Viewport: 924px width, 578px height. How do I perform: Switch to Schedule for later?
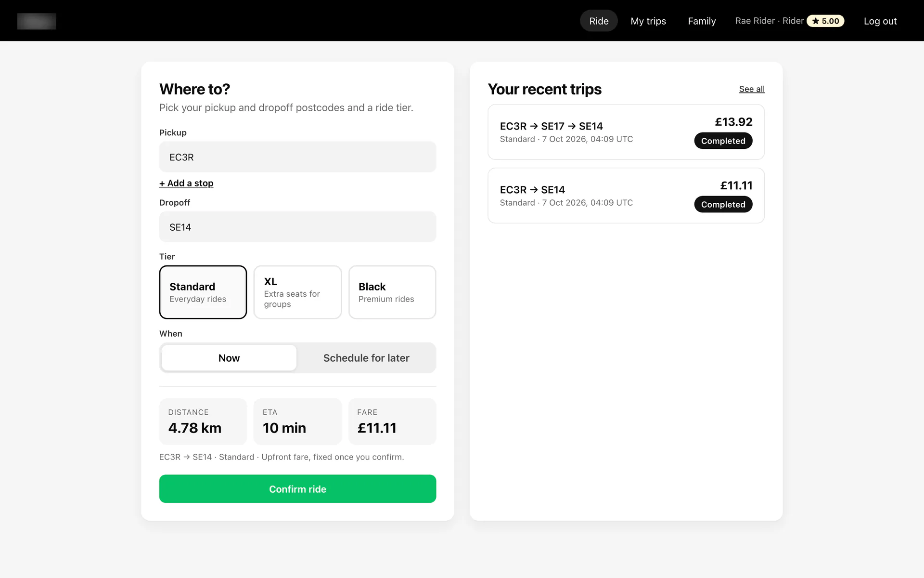pos(366,358)
